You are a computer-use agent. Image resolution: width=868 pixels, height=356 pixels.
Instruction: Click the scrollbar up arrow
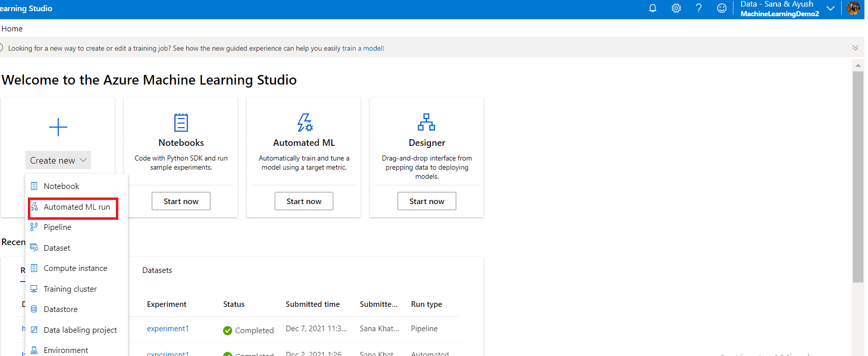coord(858,65)
